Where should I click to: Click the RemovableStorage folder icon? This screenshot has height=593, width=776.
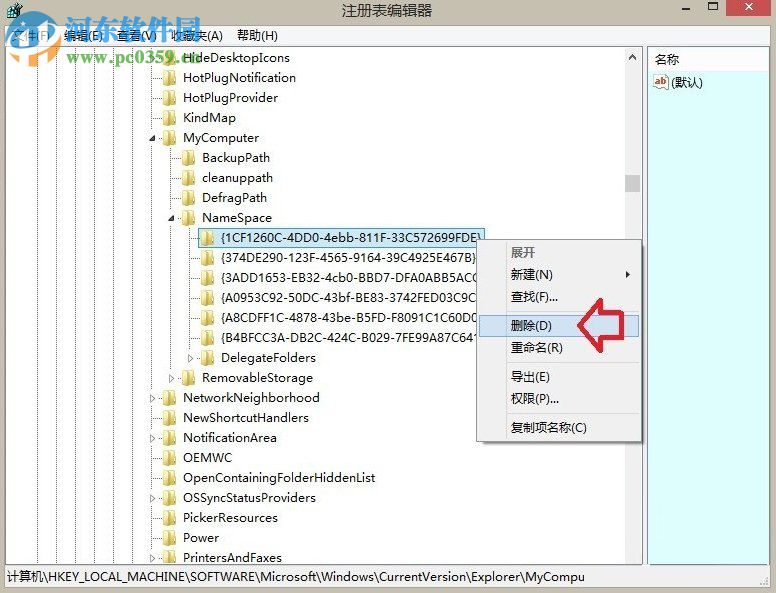pos(188,378)
